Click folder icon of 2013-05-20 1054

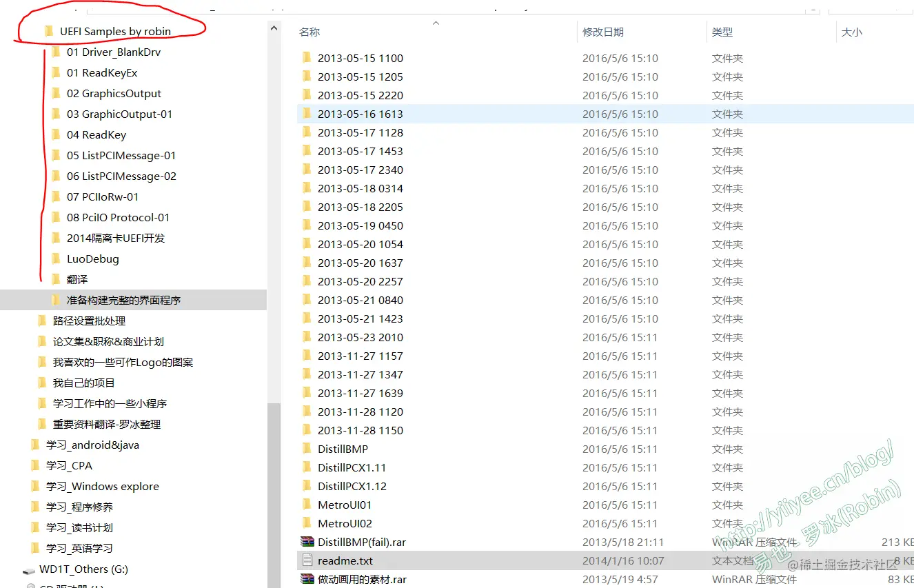point(307,245)
